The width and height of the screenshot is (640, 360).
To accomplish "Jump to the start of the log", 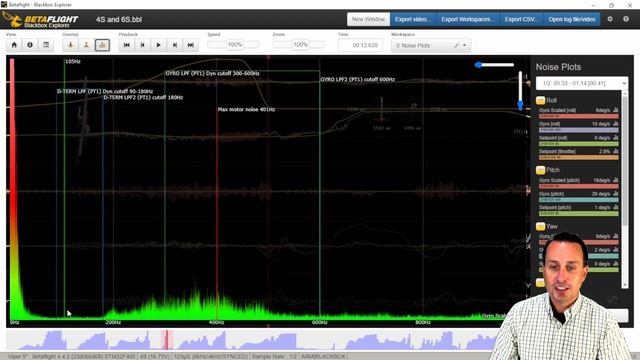I will coord(127,45).
